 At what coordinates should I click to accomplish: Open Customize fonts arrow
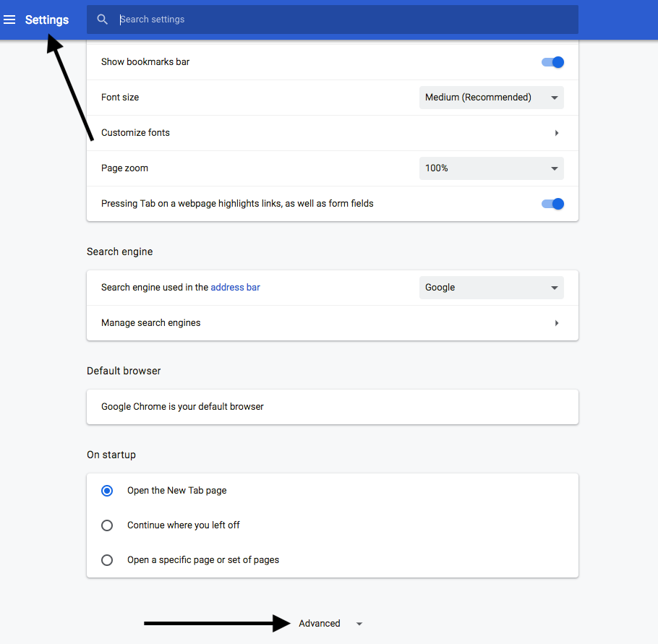click(x=557, y=133)
